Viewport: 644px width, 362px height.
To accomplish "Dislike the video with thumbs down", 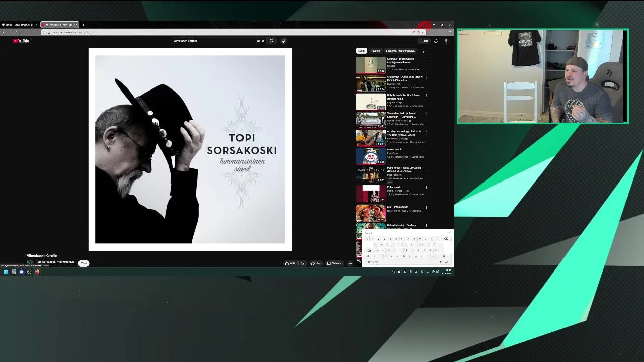I will click(302, 263).
